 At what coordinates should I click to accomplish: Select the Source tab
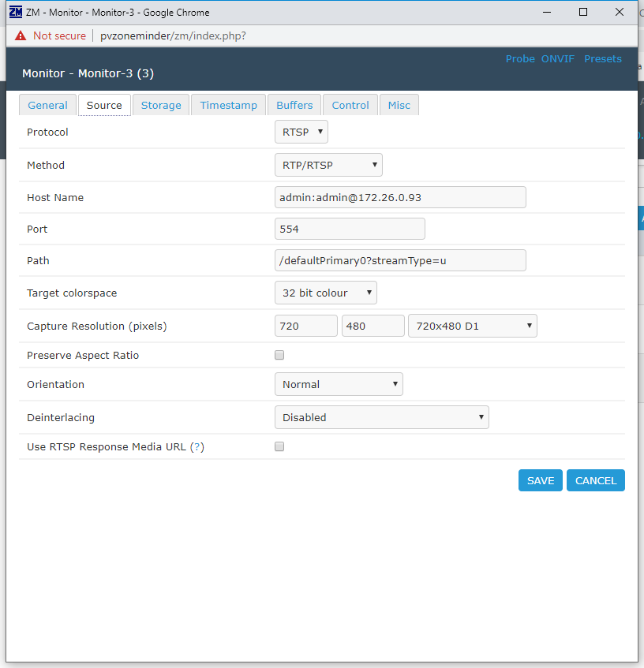[104, 105]
